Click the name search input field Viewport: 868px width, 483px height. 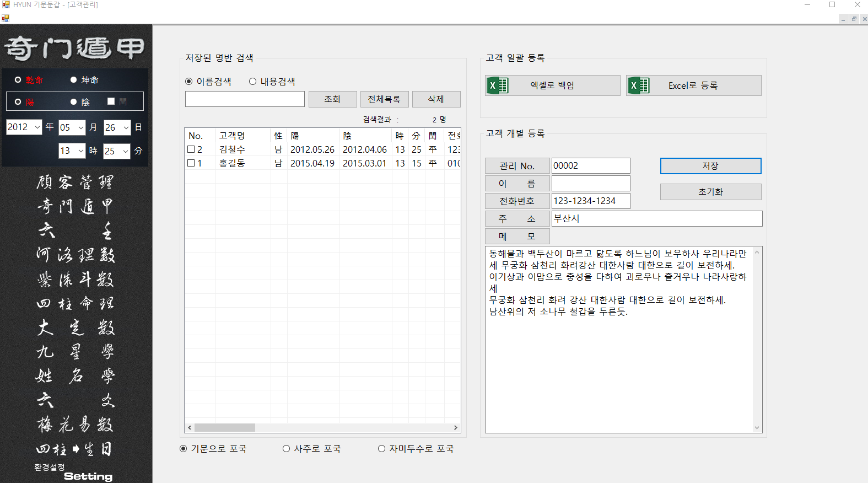tap(245, 99)
